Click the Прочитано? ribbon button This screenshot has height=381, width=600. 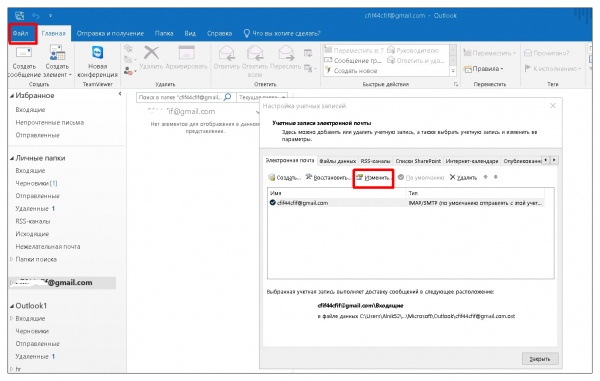(x=546, y=53)
